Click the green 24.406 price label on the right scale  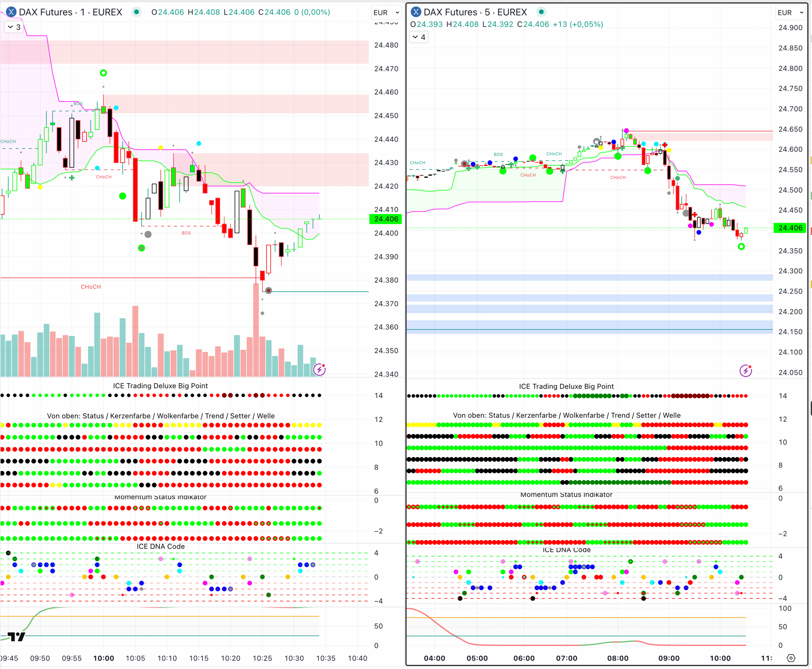pos(790,228)
